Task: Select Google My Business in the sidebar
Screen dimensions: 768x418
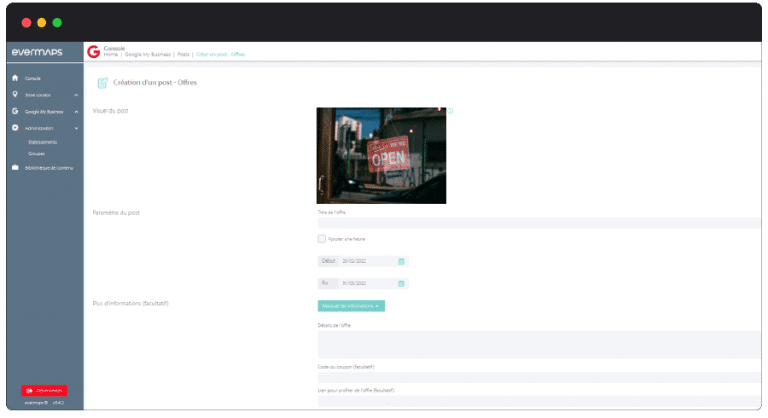Action: (x=44, y=112)
